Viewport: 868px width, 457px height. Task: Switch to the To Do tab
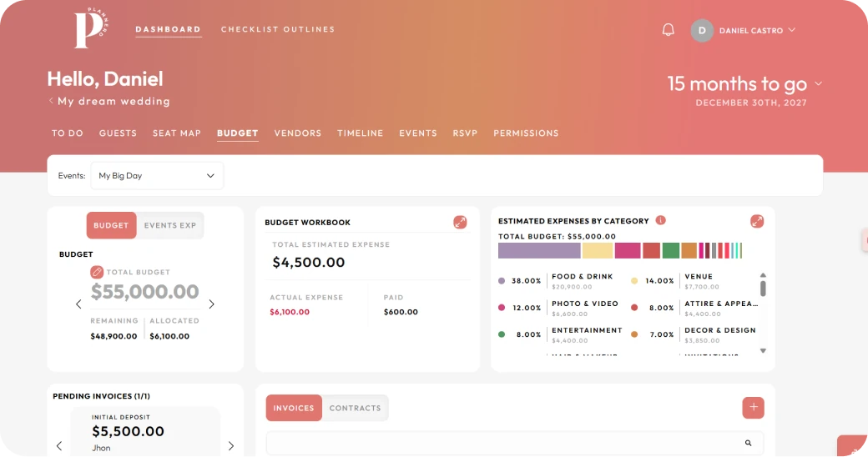click(x=68, y=133)
